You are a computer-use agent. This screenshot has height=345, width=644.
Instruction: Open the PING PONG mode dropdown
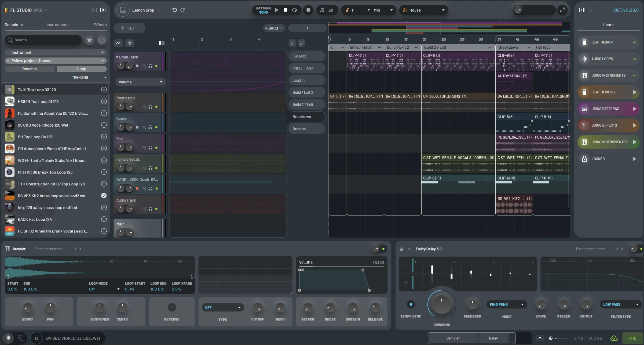point(507,304)
